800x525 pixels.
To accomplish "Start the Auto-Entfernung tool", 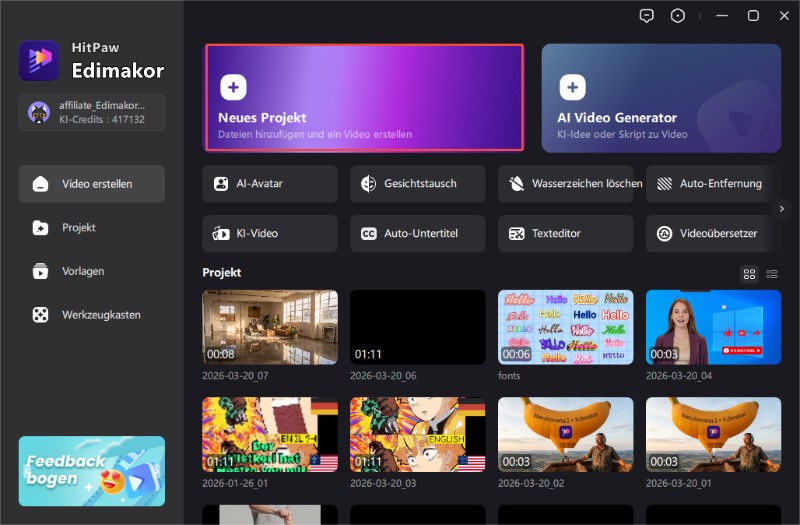I will pyautogui.click(x=712, y=184).
